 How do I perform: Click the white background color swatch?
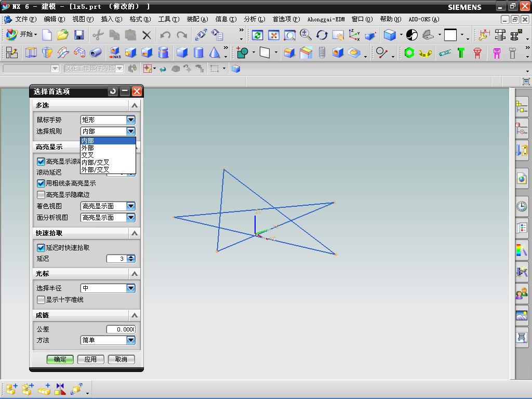pos(450,35)
